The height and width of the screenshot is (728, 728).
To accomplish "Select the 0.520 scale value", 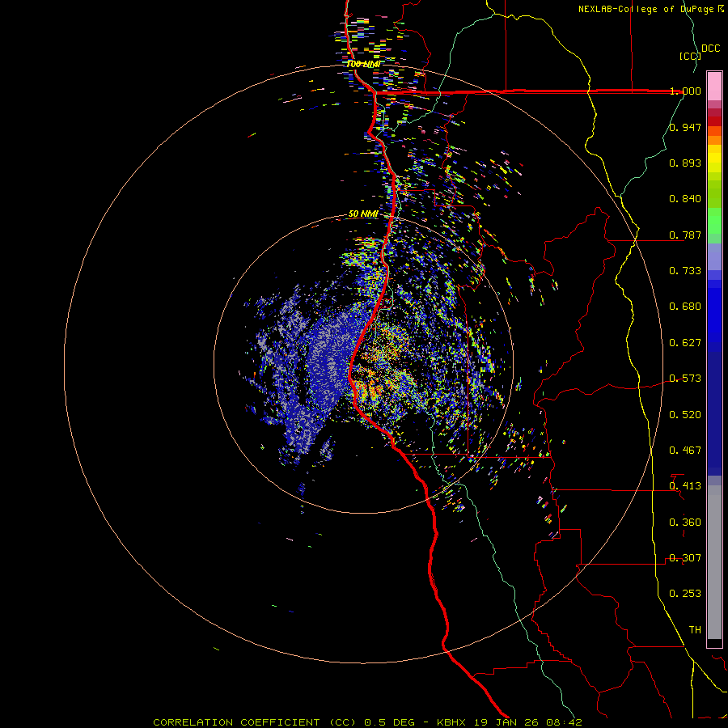I will coord(685,415).
